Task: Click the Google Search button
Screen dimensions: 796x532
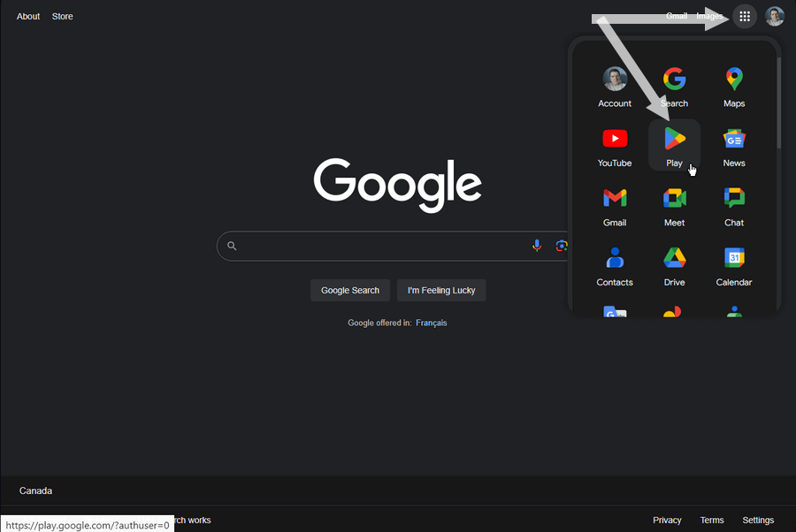Action: [x=349, y=290]
